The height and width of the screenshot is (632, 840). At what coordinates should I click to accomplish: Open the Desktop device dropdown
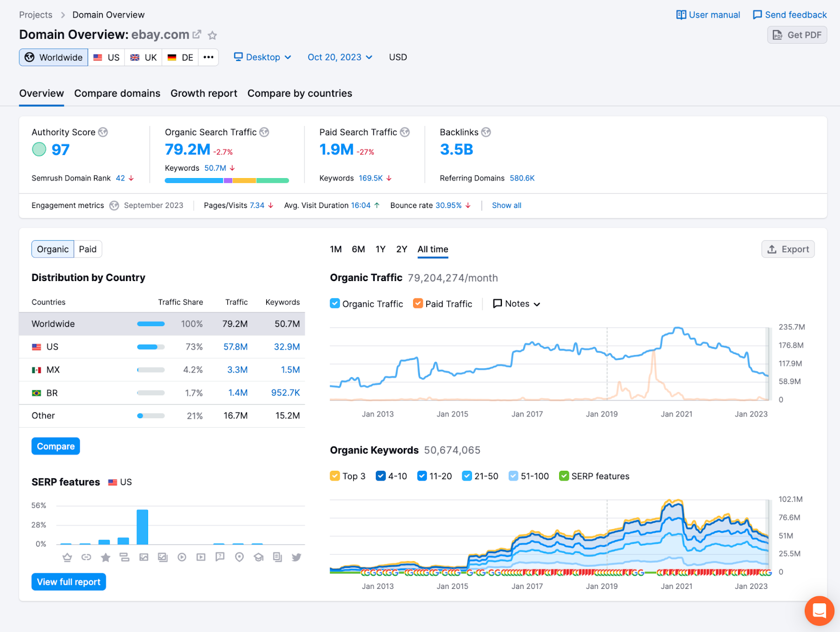pos(262,57)
